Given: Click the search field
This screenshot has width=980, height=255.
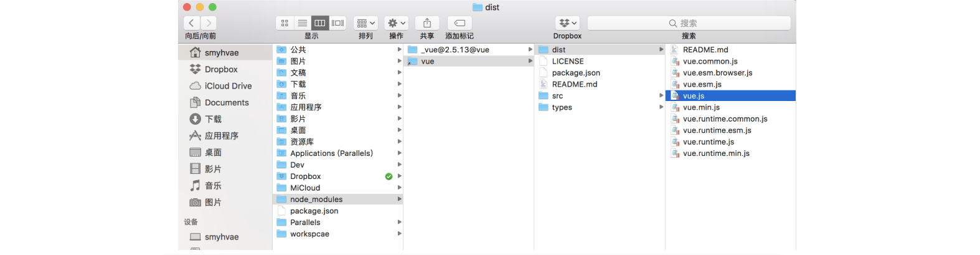Looking at the screenshot, I should pyautogui.click(x=689, y=23).
